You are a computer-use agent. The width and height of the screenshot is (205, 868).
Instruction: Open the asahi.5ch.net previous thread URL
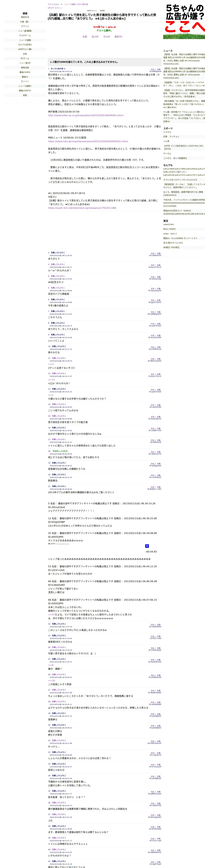(x=82, y=208)
